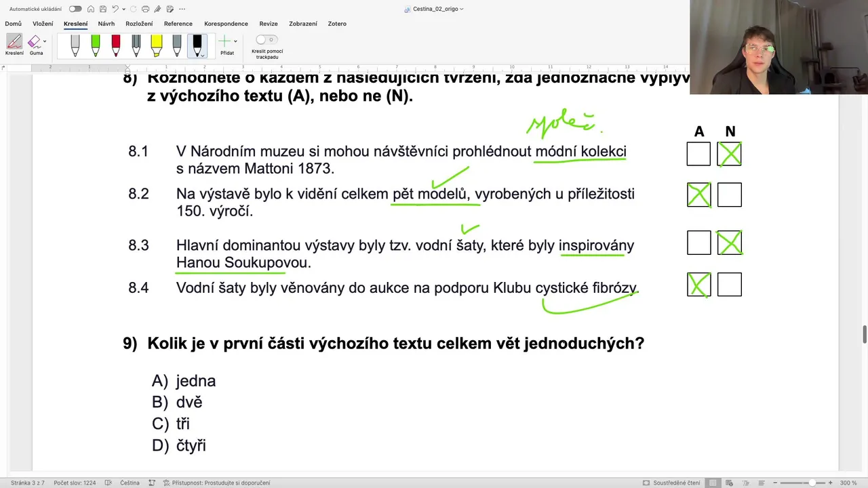The width and height of the screenshot is (868, 488).
Task: Click the zoom in plus button
Action: pos(831,483)
